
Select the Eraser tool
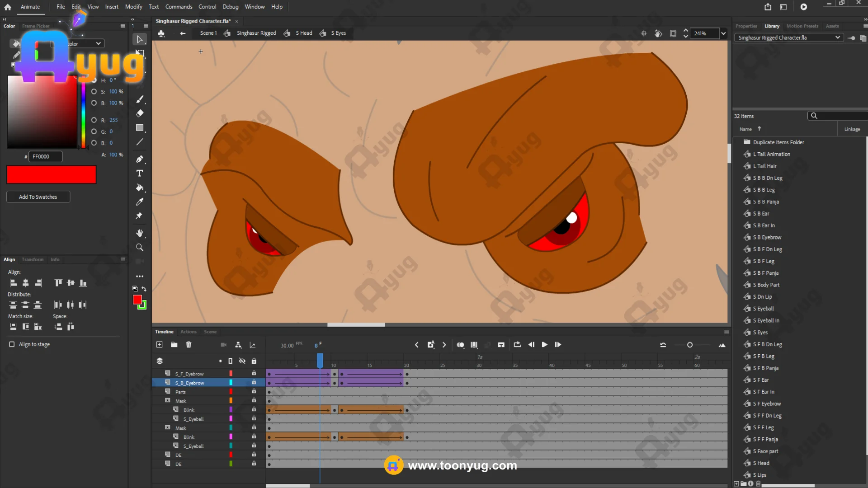click(140, 113)
